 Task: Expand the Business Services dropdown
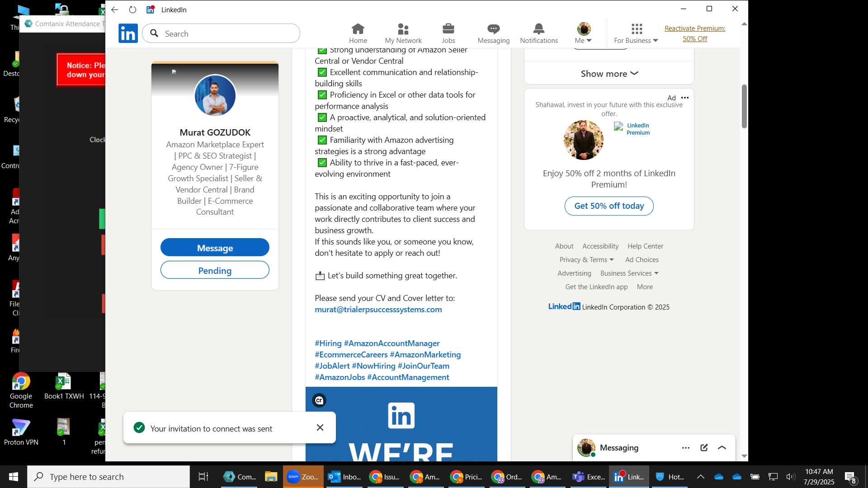click(x=629, y=273)
